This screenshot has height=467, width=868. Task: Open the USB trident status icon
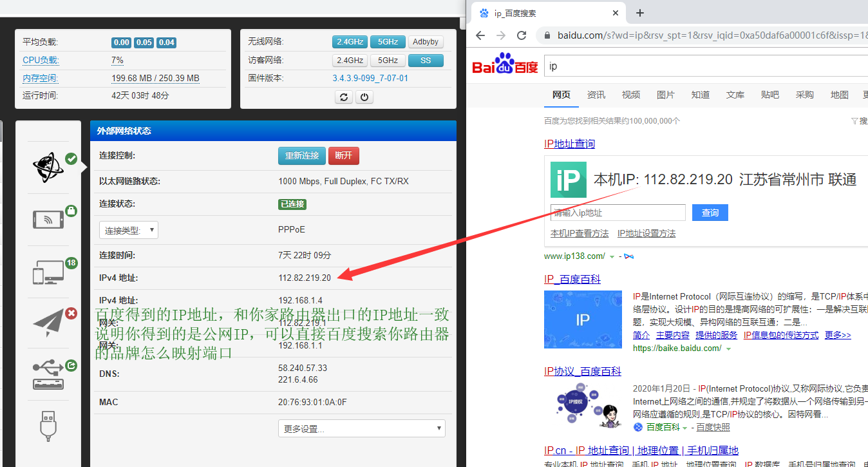click(48, 376)
